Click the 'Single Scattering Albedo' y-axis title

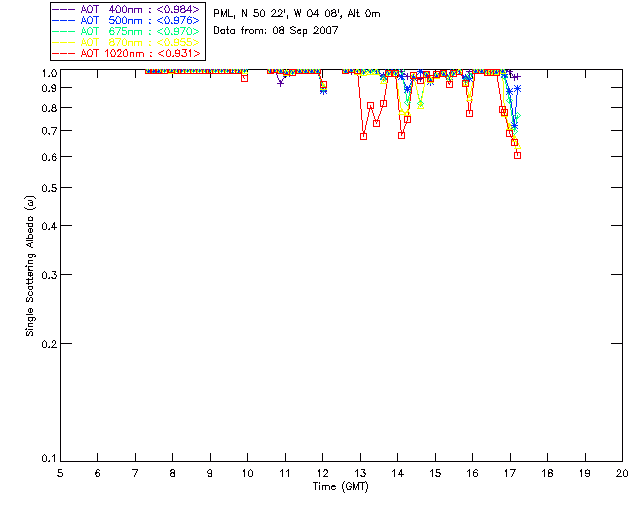click(30, 266)
